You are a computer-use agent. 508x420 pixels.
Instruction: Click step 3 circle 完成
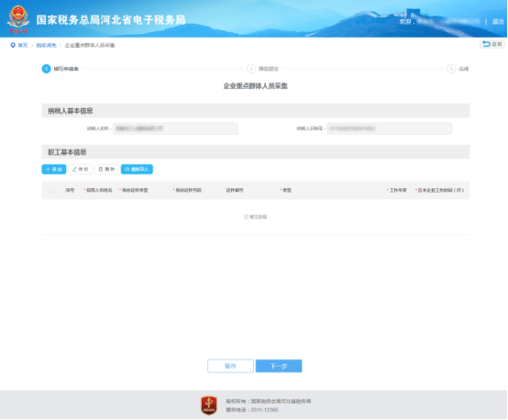point(451,69)
